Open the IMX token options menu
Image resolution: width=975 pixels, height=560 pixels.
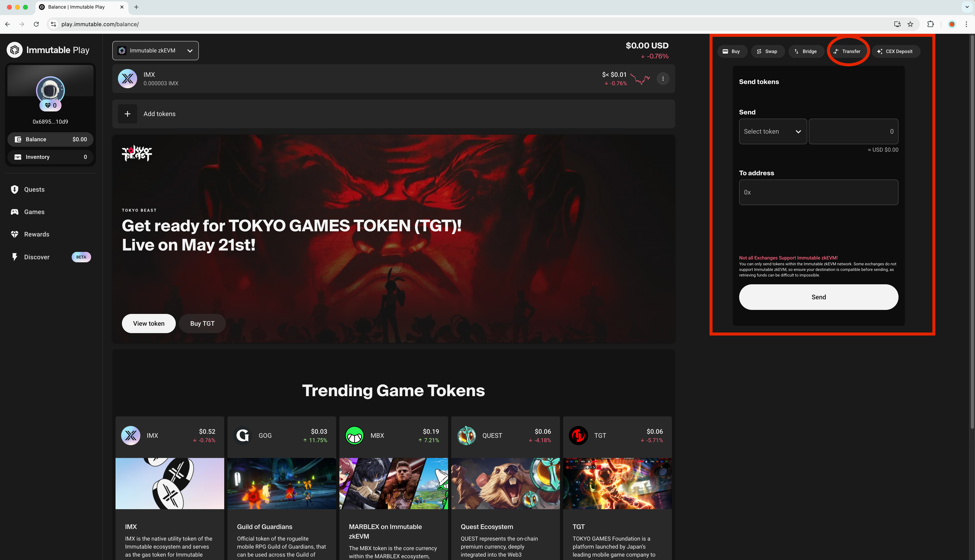pos(662,78)
